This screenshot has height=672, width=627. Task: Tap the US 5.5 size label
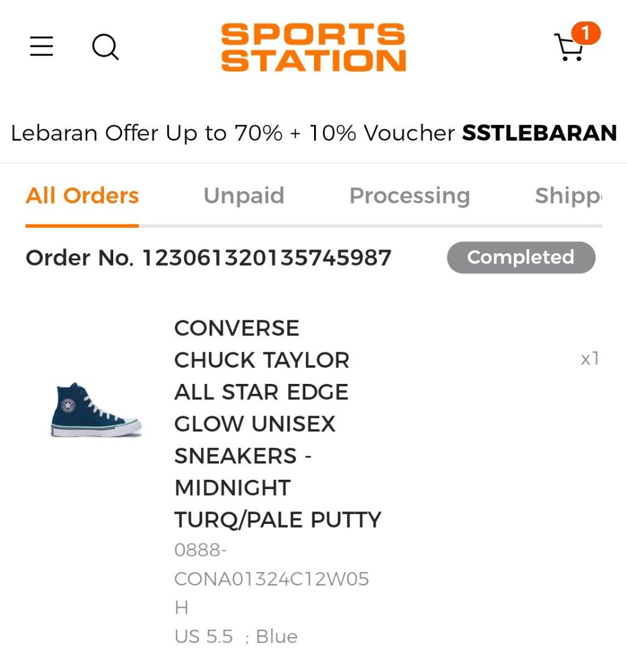tap(203, 637)
